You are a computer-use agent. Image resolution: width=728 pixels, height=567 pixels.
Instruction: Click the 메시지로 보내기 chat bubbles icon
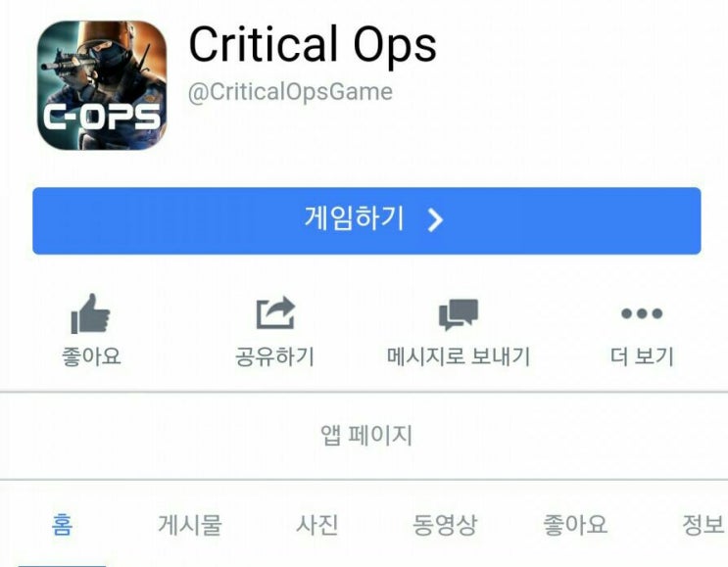(x=459, y=314)
